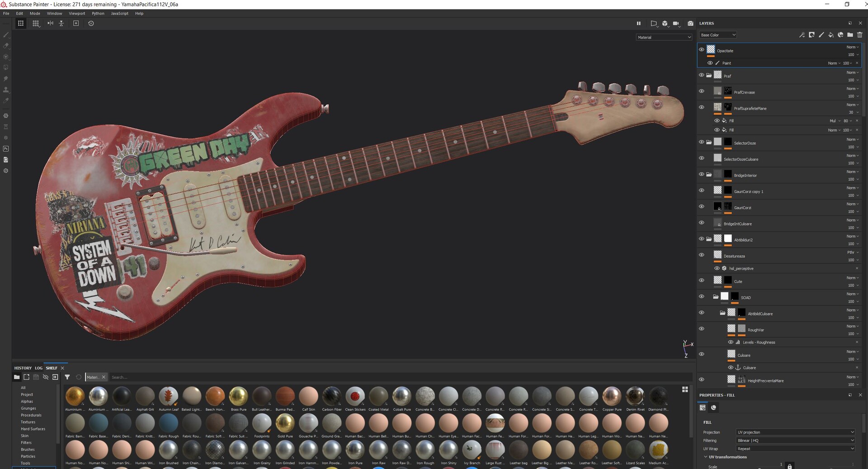The height and width of the screenshot is (469, 868).
Task: Hide the Desatureaza layer
Action: click(701, 255)
